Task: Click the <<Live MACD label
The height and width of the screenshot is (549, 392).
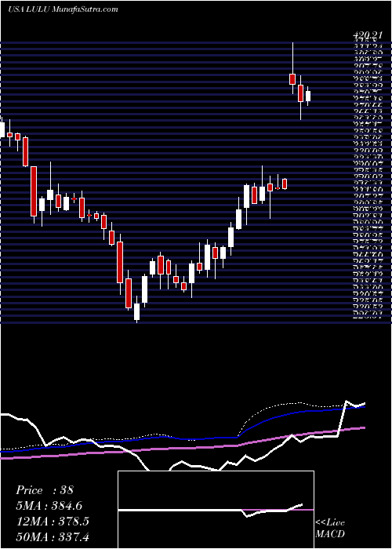Action: 330,529
